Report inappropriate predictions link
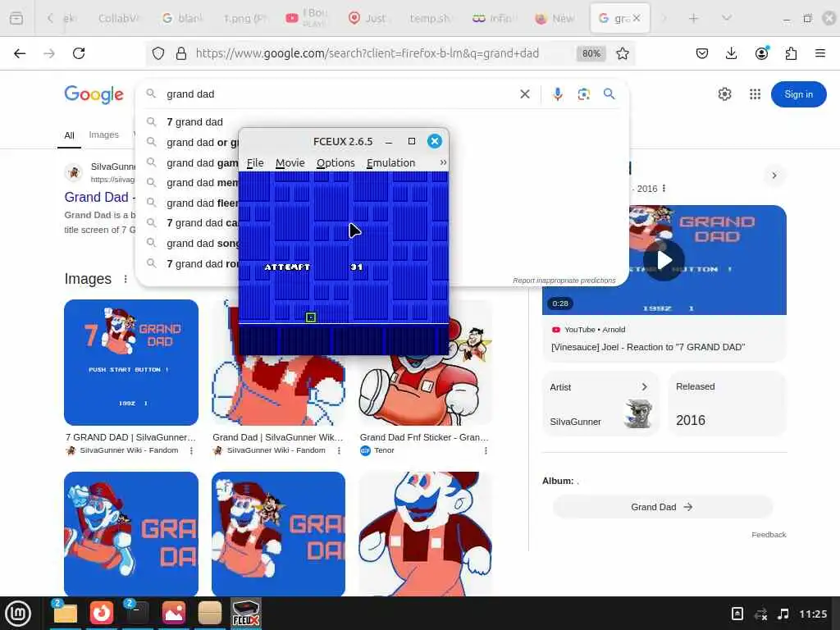Viewport: 840px width, 630px height. 564,281
